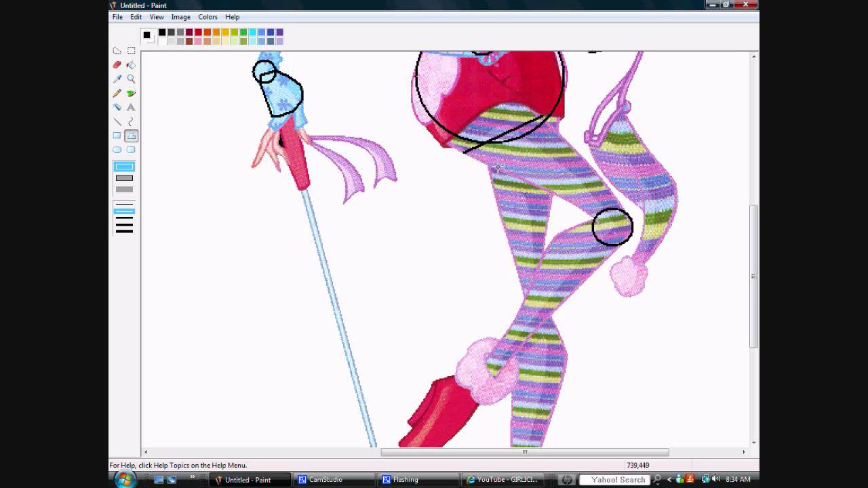Screen dimensions: 868x488
Task: Pick the black color swatch
Action: (x=162, y=32)
